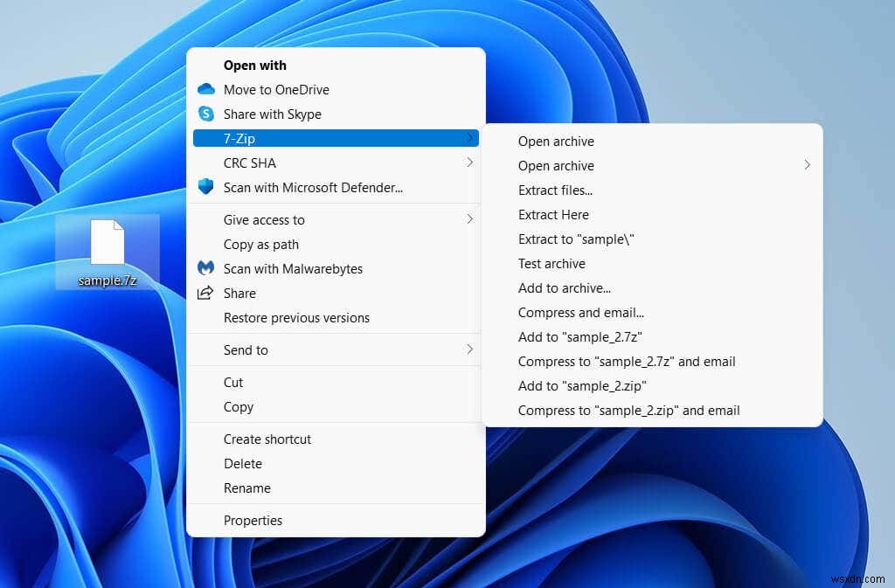The height and width of the screenshot is (588, 895).
Task: Choose Test archive
Action: click(x=552, y=263)
